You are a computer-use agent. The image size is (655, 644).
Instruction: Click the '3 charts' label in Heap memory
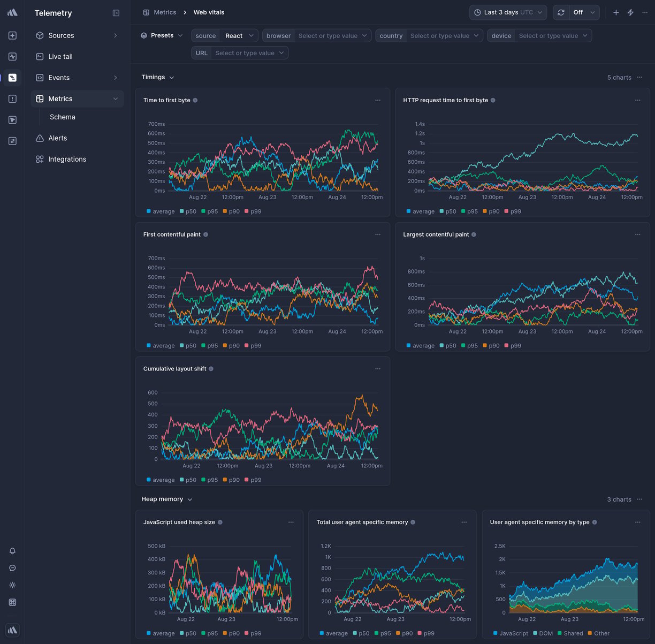pyautogui.click(x=619, y=499)
